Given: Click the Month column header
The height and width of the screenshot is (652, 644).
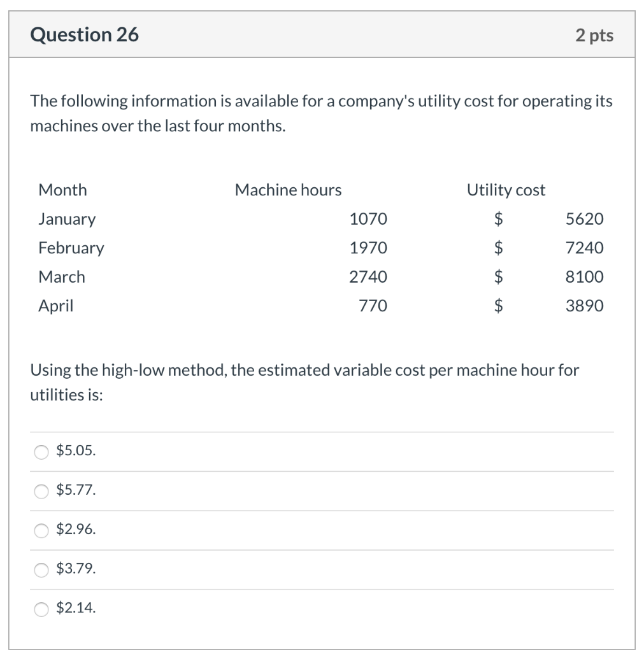Looking at the screenshot, I should point(62,190).
